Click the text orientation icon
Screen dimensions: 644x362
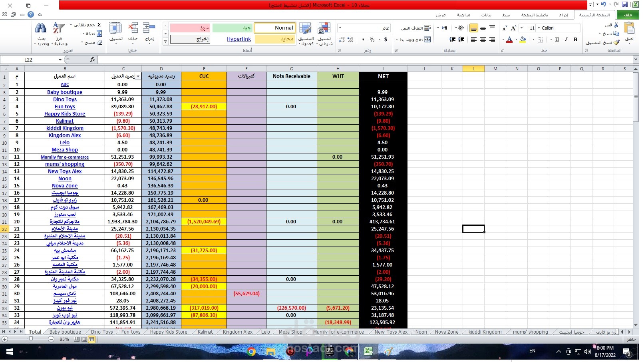[461, 28]
